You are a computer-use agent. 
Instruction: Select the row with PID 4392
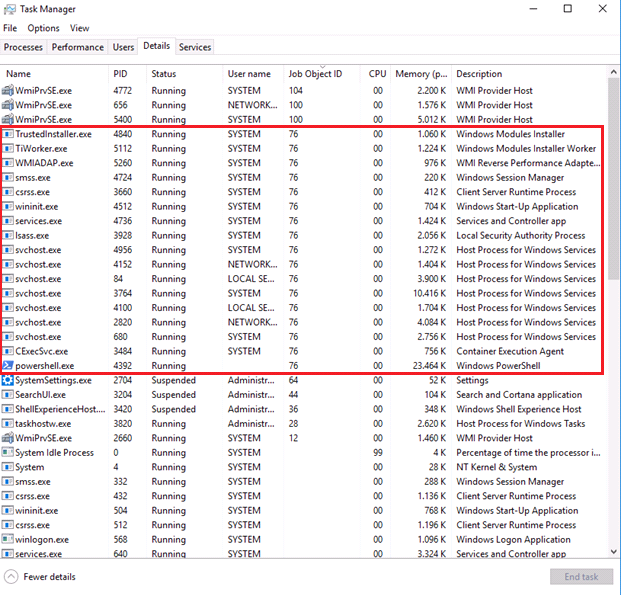(302, 366)
